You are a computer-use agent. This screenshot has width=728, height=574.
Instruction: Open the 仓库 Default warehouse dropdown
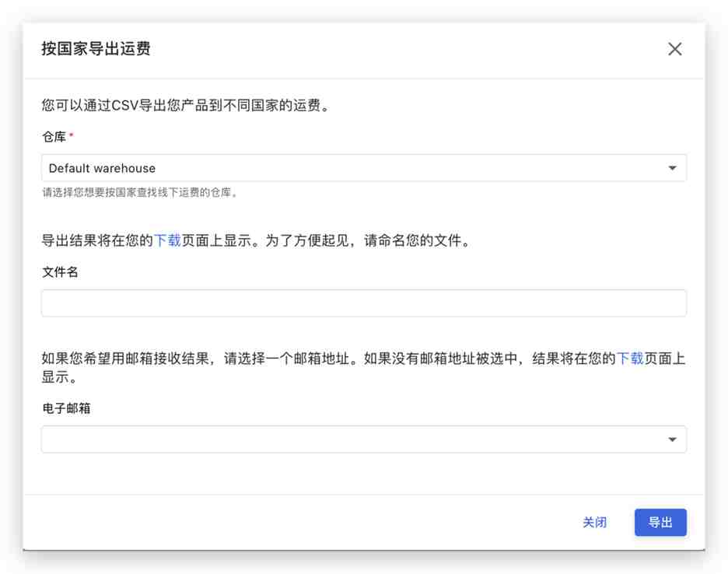[x=363, y=168]
